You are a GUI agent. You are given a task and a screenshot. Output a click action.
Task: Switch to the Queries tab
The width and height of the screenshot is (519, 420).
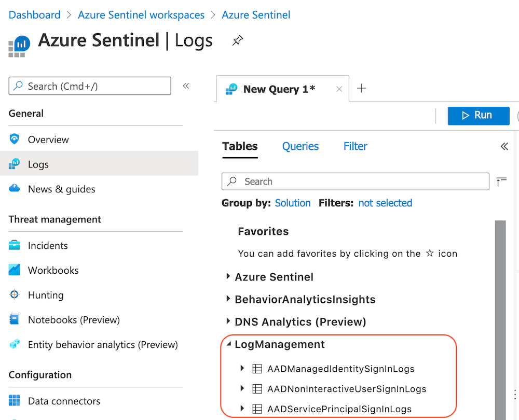300,146
